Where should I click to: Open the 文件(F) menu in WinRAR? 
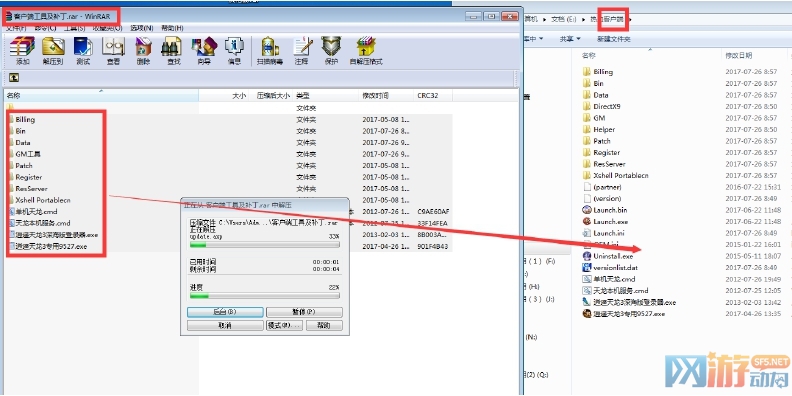coord(16,28)
